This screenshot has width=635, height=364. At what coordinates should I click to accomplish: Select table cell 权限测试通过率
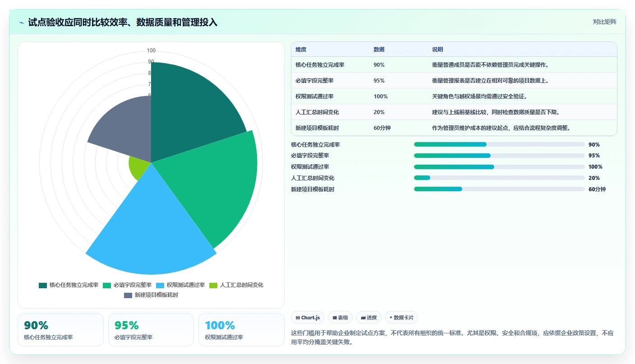314,97
